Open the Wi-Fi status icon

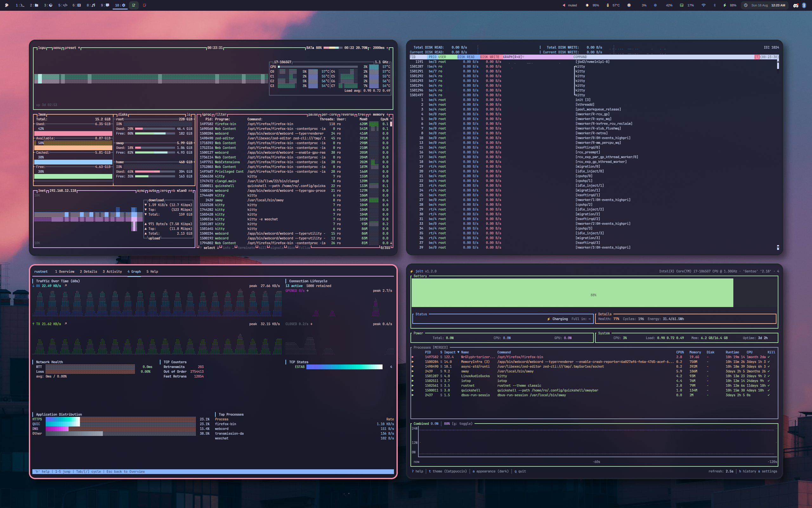click(x=704, y=5)
